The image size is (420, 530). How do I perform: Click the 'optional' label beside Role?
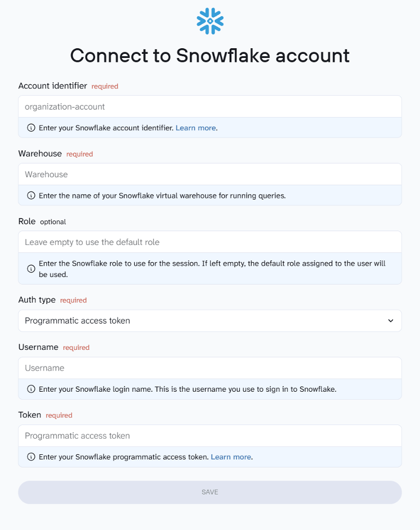point(53,221)
